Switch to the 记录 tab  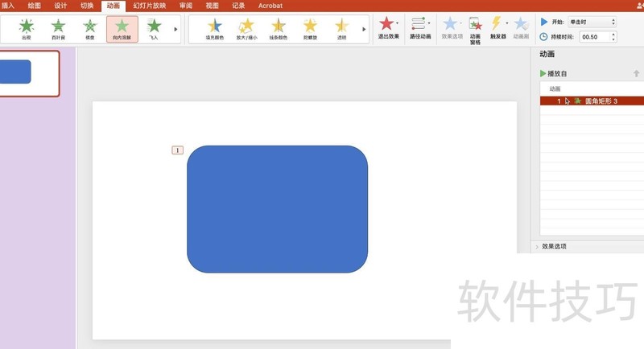pos(238,6)
